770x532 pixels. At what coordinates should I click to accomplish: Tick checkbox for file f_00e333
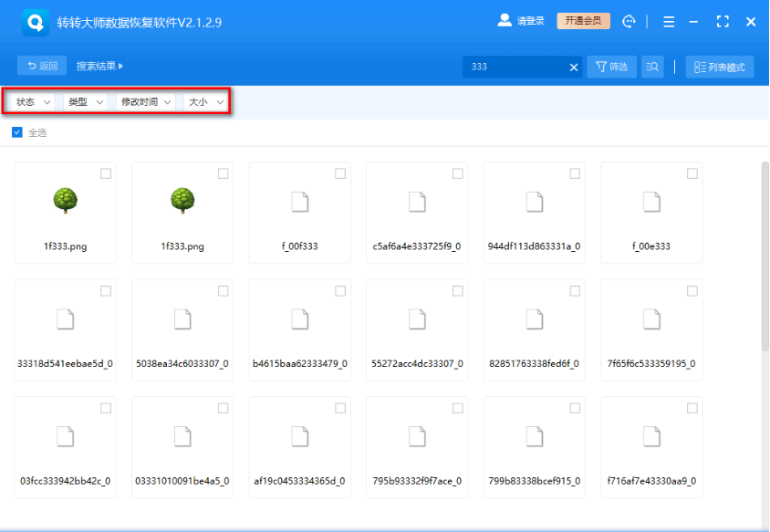[692, 173]
